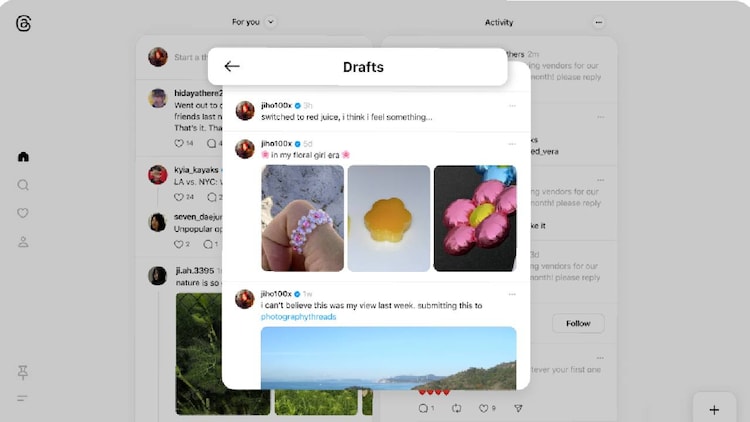The image size is (750, 422).
Task: Open the beaded flower ring photo
Action: coord(302,218)
